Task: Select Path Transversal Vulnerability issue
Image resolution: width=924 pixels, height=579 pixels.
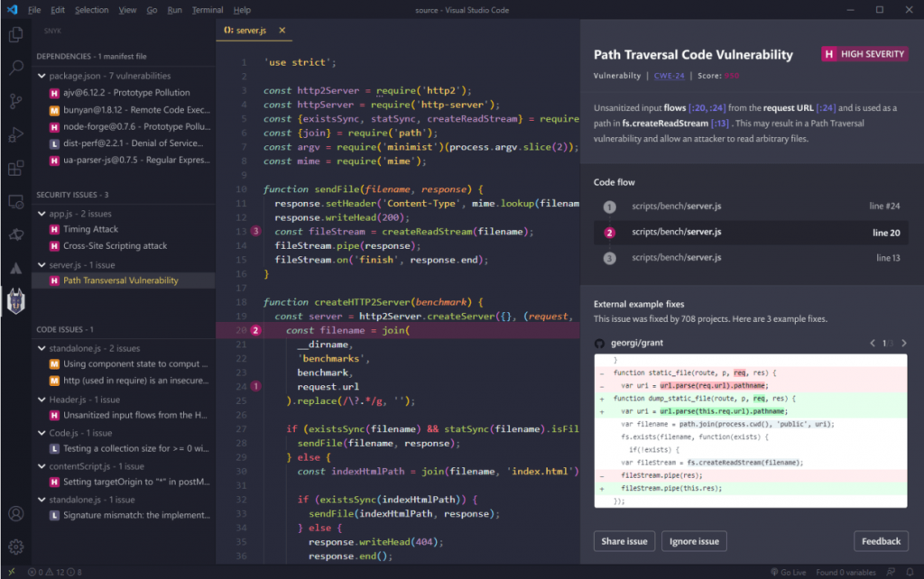Action: [x=124, y=280]
